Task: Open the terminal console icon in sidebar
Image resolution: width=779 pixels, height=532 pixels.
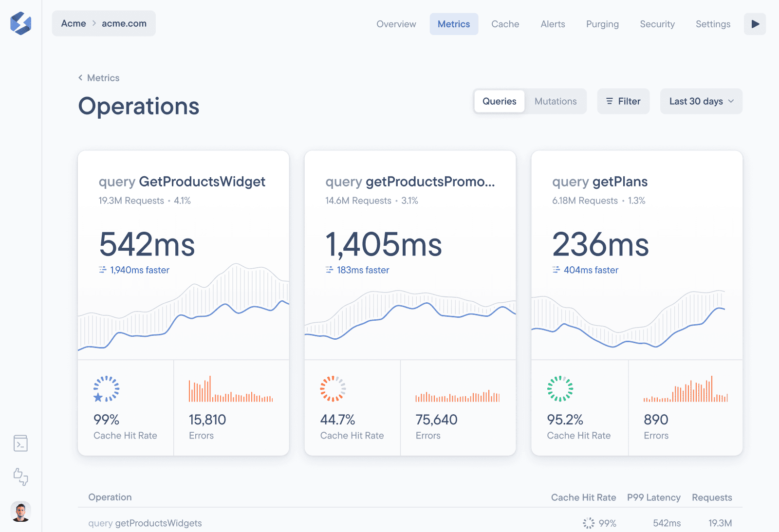Action: pos(20,443)
